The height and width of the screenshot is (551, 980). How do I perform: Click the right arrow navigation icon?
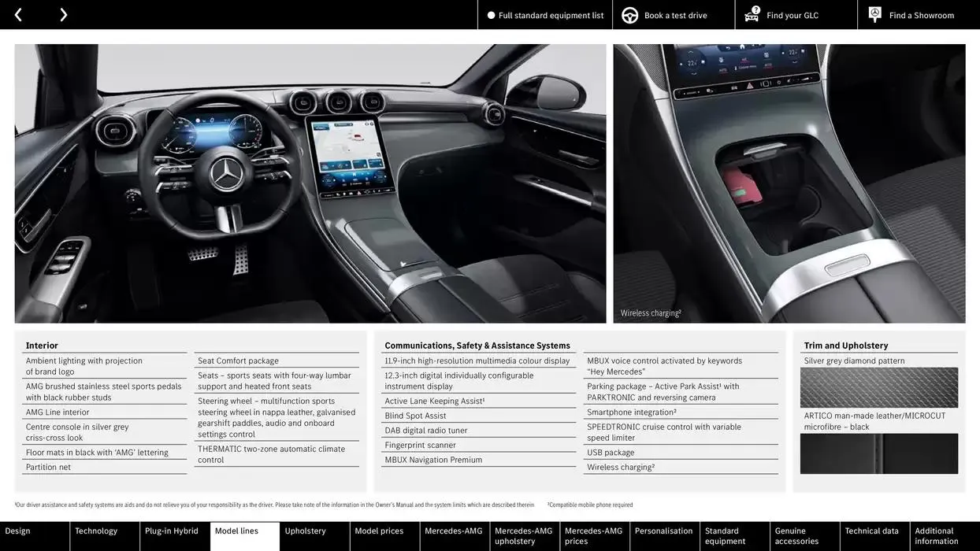point(63,14)
